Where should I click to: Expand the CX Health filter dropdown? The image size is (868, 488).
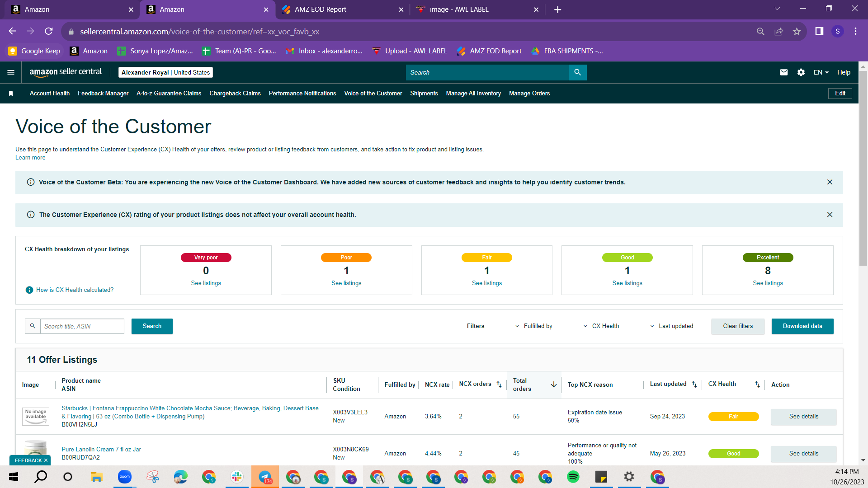click(601, 326)
